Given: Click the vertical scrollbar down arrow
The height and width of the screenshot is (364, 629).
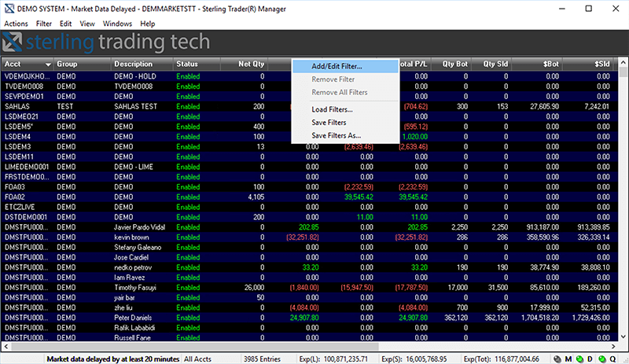Looking at the screenshot, I should (x=623, y=337).
